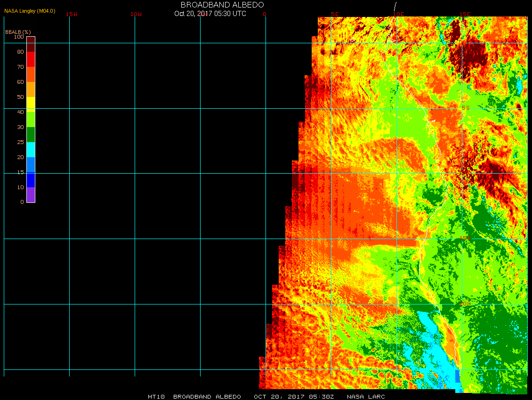This screenshot has height=400, width=532.
Task: Click the light green 30–40 legend swatch
Action: tap(31, 120)
